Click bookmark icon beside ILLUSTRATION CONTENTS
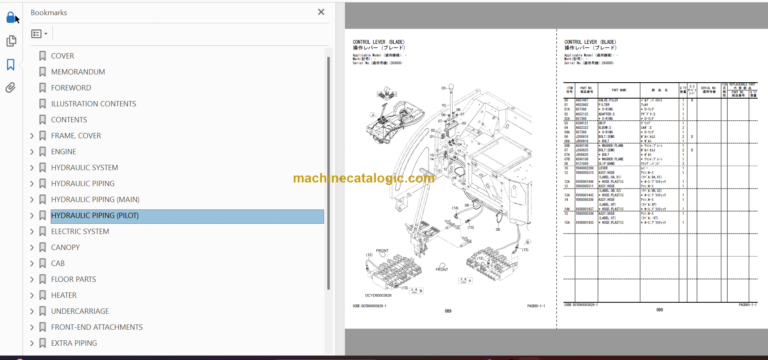The image size is (768, 360). pos(43,104)
